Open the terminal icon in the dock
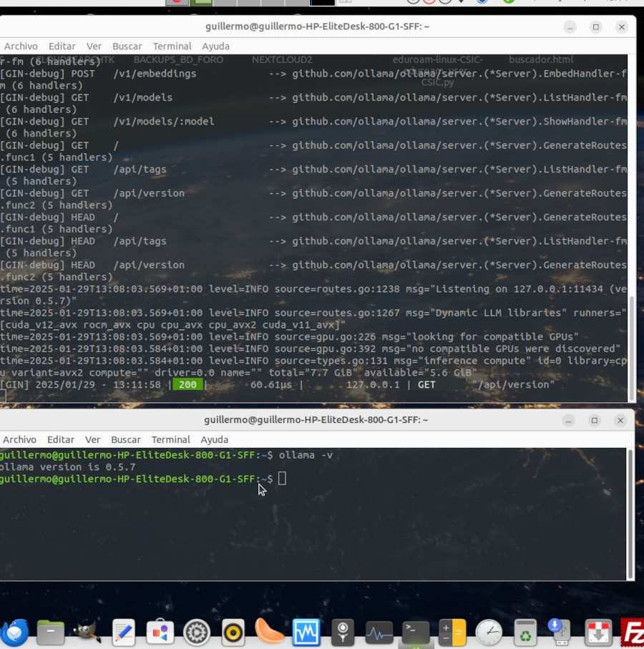The height and width of the screenshot is (649, 644). point(415,633)
